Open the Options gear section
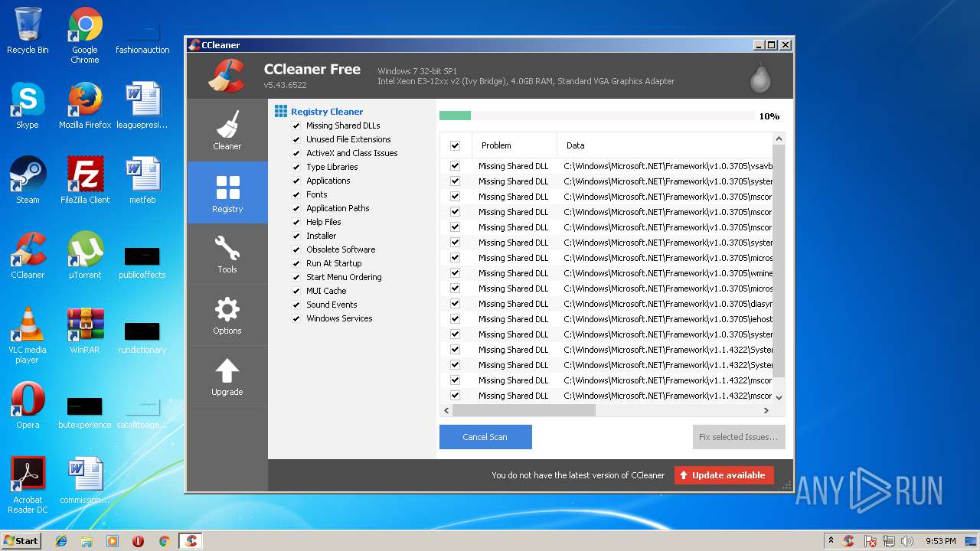Viewport: 980px width, 551px height. click(227, 315)
